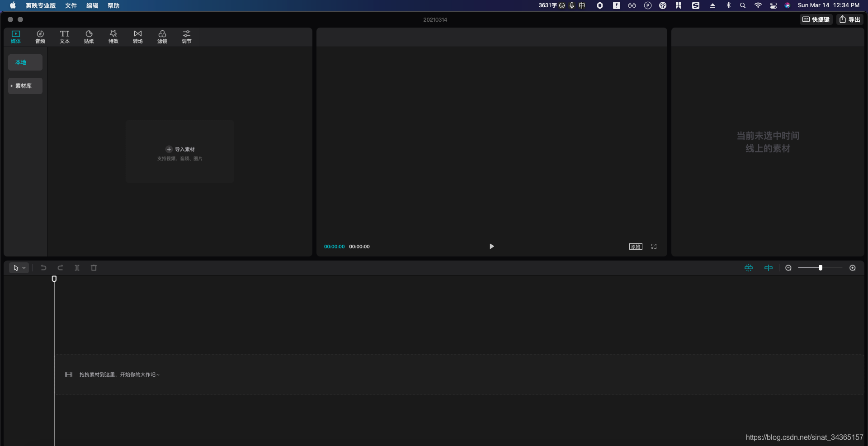Open the 调节 adjustment tab
Screen dimensions: 868x446
[x=187, y=37]
